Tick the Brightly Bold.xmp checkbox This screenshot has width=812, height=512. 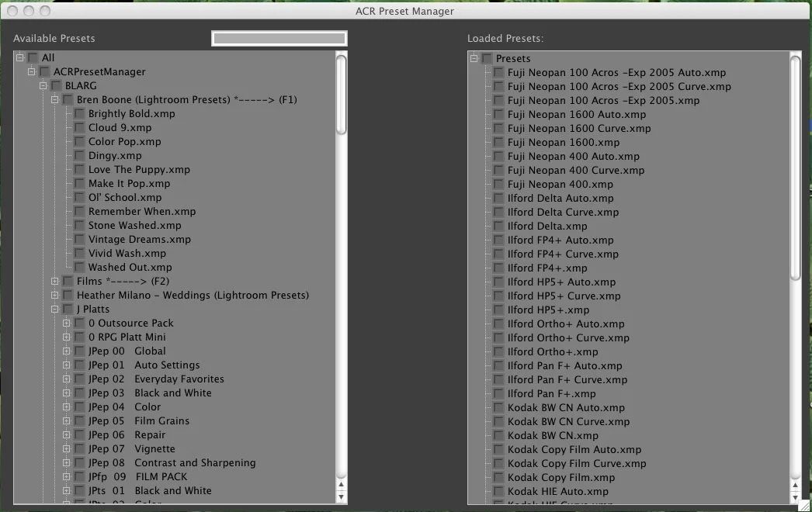tap(79, 113)
